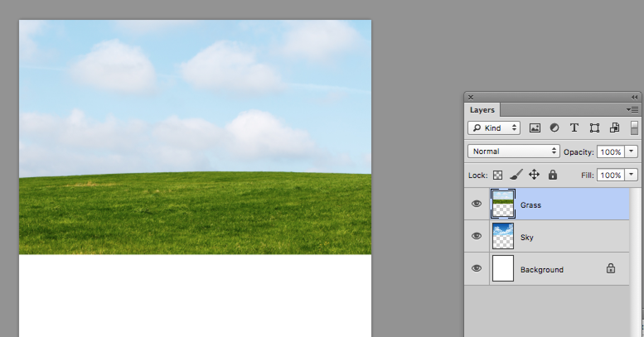Open the Layers panel flyout menu
The width and height of the screenshot is (644, 337).
coord(632,110)
